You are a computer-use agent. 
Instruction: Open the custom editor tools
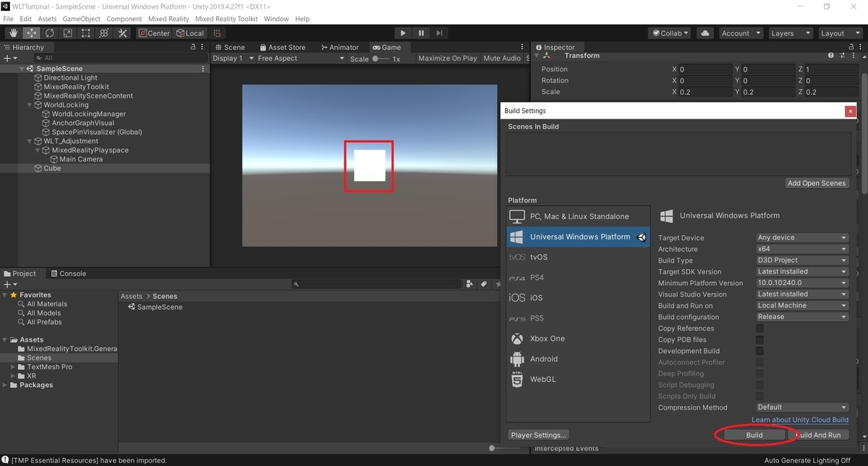coord(122,33)
